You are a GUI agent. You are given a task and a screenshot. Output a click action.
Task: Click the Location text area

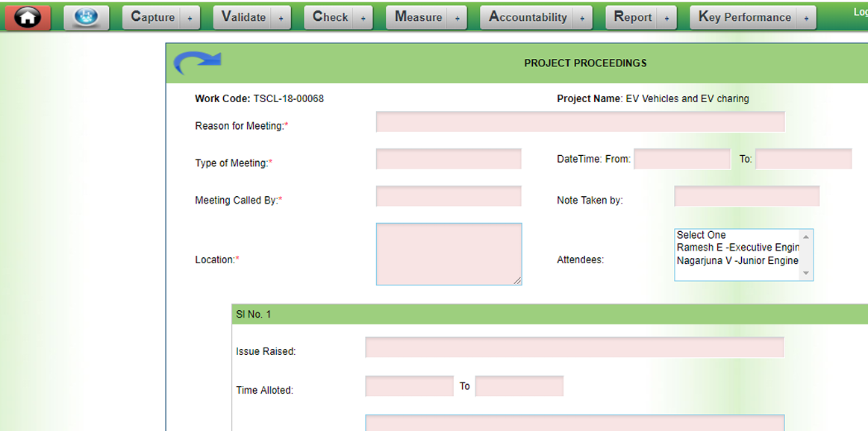448,254
